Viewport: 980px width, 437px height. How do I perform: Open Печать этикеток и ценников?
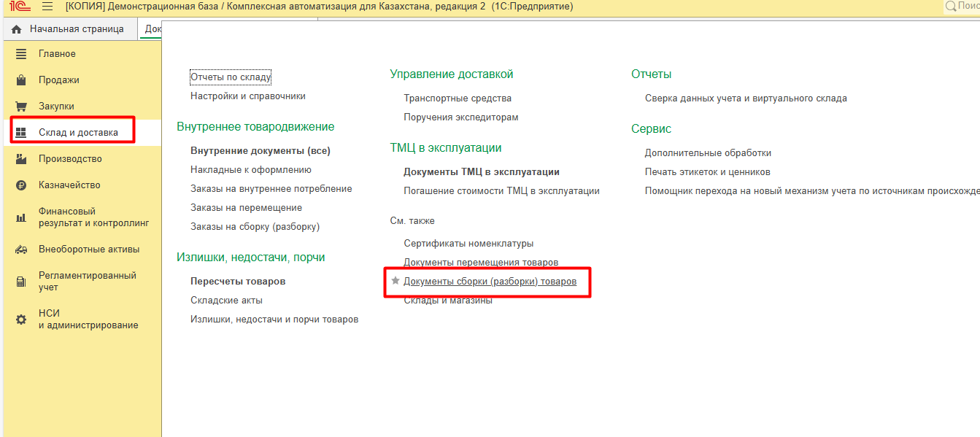click(x=707, y=172)
